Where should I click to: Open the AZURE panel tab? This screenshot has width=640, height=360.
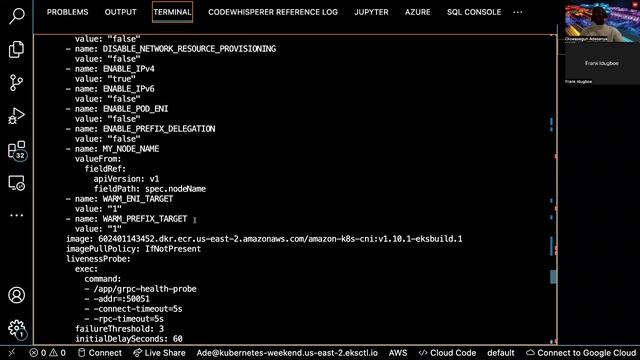pyautogui.click(x=418, y=12)
